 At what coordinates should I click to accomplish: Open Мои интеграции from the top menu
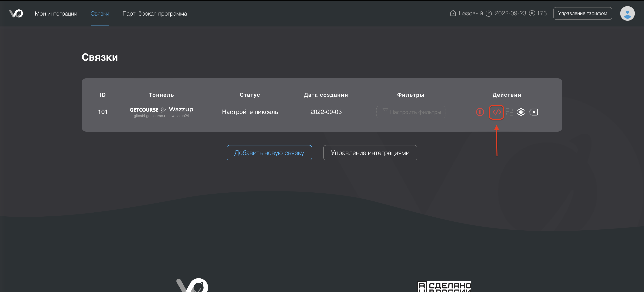(56, 14)
